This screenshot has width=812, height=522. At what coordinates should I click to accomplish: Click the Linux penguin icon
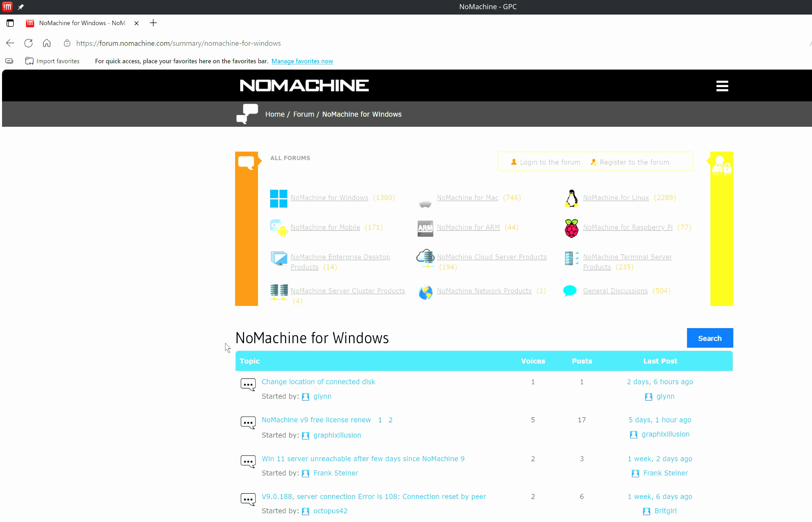coord(572,198)
